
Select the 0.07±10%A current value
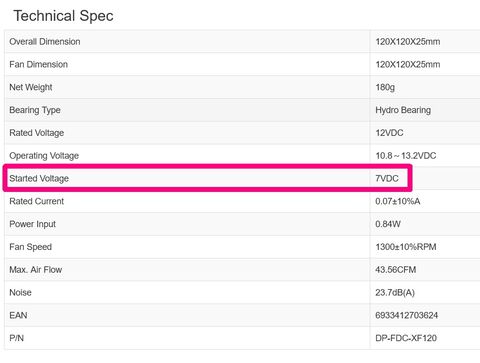(x=398, y=201)
